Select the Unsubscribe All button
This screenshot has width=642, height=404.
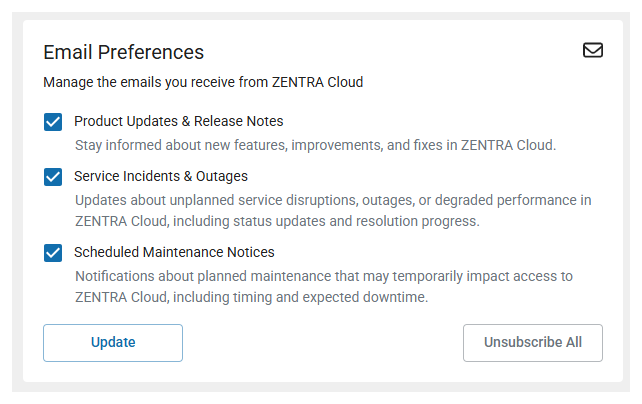click(x=533, y=343)
